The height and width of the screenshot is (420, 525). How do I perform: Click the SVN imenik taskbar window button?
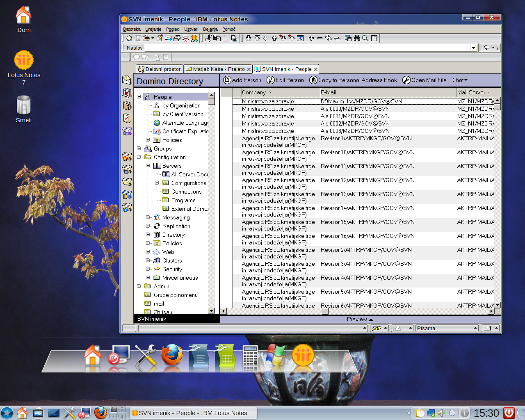tap(193, 413)
